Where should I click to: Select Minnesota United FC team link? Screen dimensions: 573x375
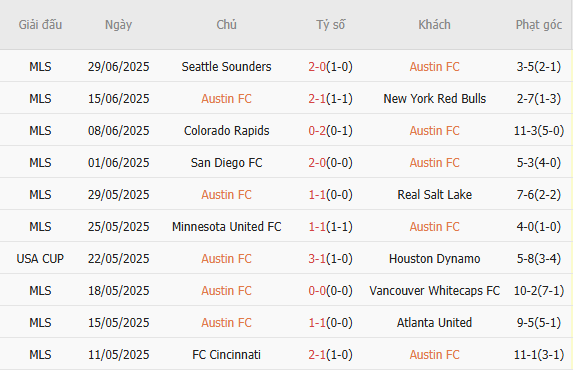[226, 227]
